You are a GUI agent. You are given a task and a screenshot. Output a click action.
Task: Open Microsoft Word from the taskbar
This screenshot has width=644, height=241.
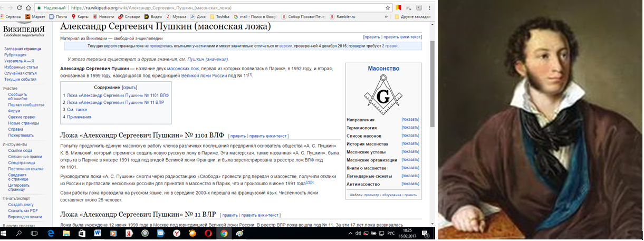click(x=99, y=233)
